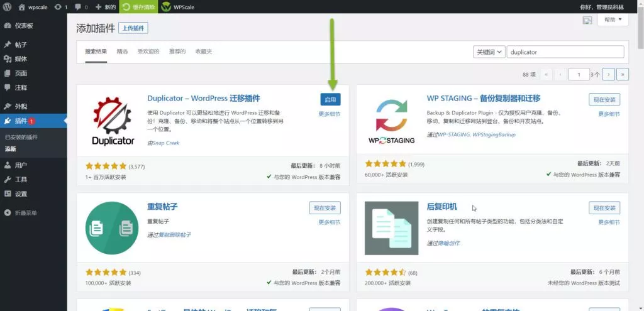
Task: Install WP STAGING with 现在安装
Action: click(604, 99)
